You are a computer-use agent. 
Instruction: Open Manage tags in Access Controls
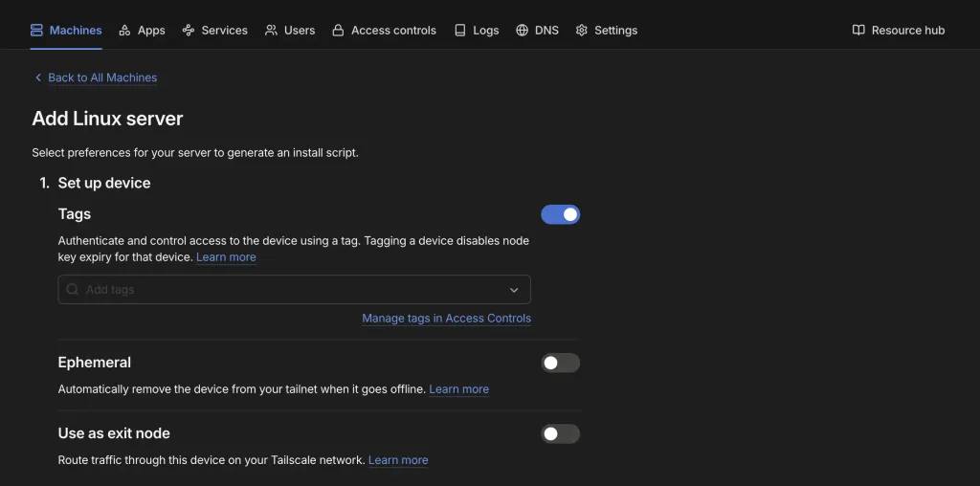click(447, 318)
